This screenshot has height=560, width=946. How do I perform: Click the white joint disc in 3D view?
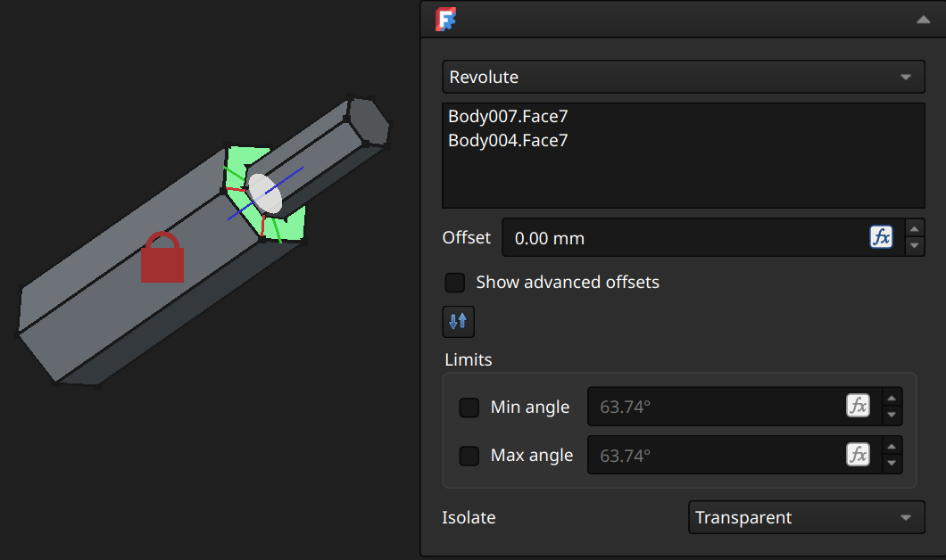(x=265, y=193)
